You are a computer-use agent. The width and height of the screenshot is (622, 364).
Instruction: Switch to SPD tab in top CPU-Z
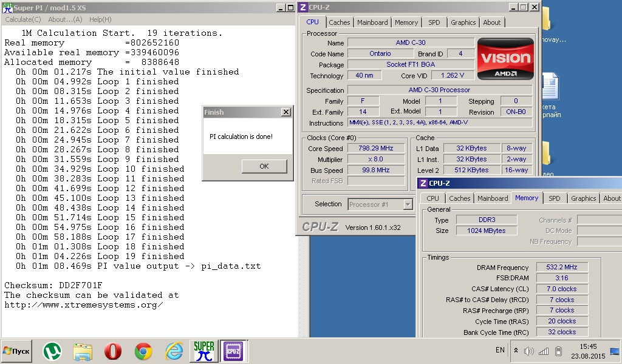[x=434, y=22]
